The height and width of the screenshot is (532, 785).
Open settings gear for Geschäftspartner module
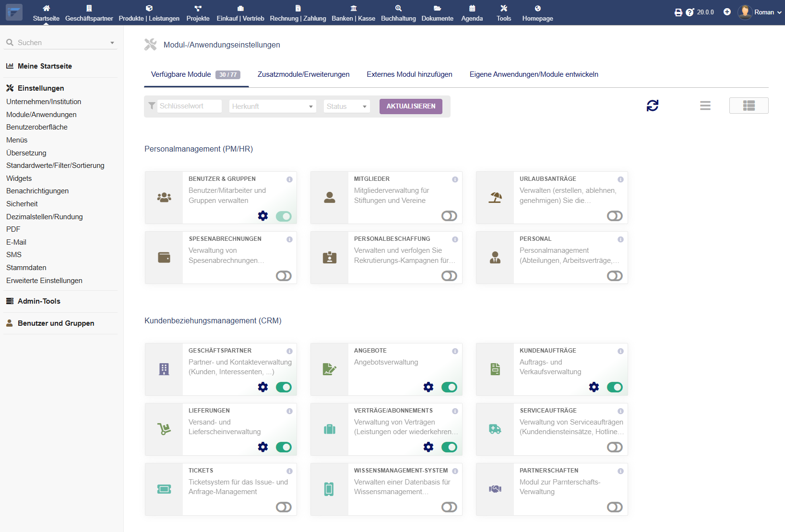click(263, 387)
